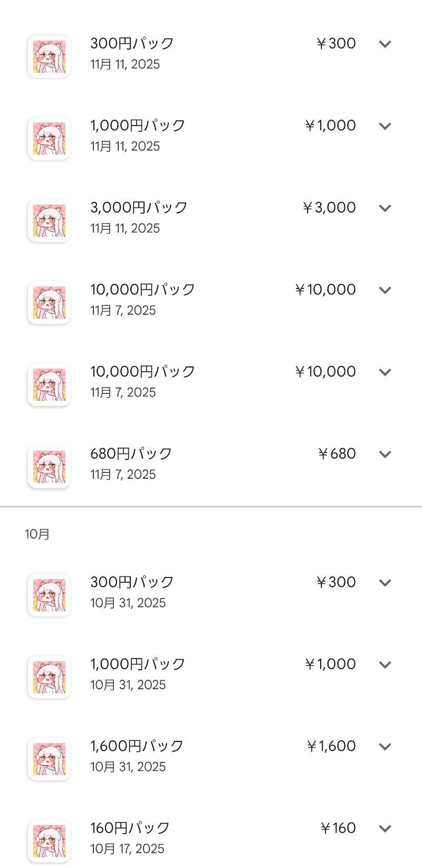This screenshot has height=868, width=422.
Task: Click the ¥160 price amount
Action: (338, 828)
